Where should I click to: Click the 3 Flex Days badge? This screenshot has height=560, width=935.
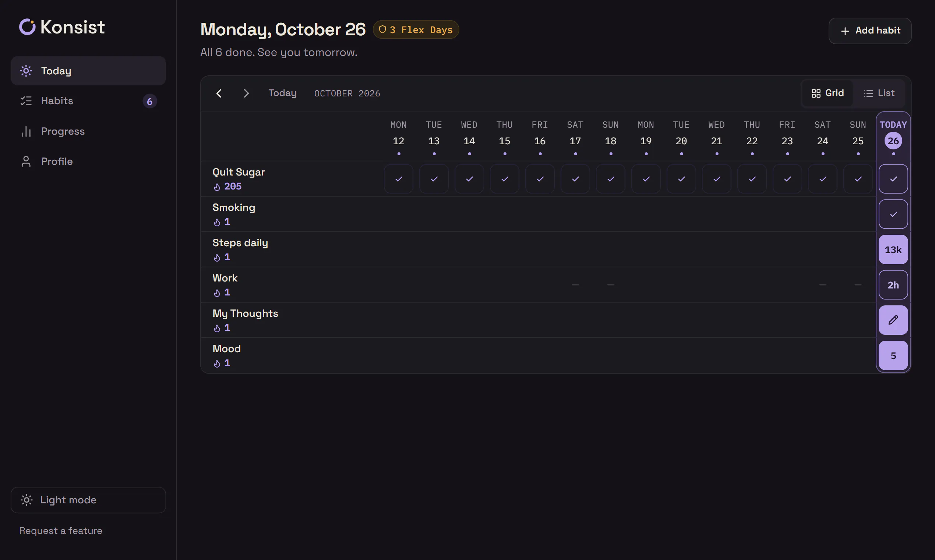point(416,29)
